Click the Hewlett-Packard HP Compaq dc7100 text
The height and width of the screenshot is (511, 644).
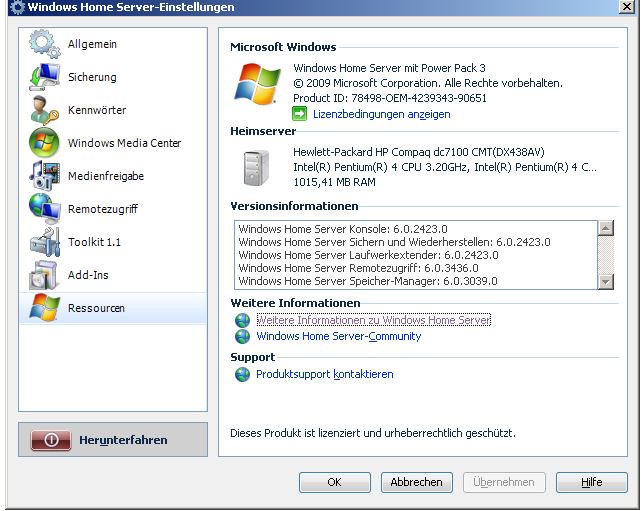point(419,152)
